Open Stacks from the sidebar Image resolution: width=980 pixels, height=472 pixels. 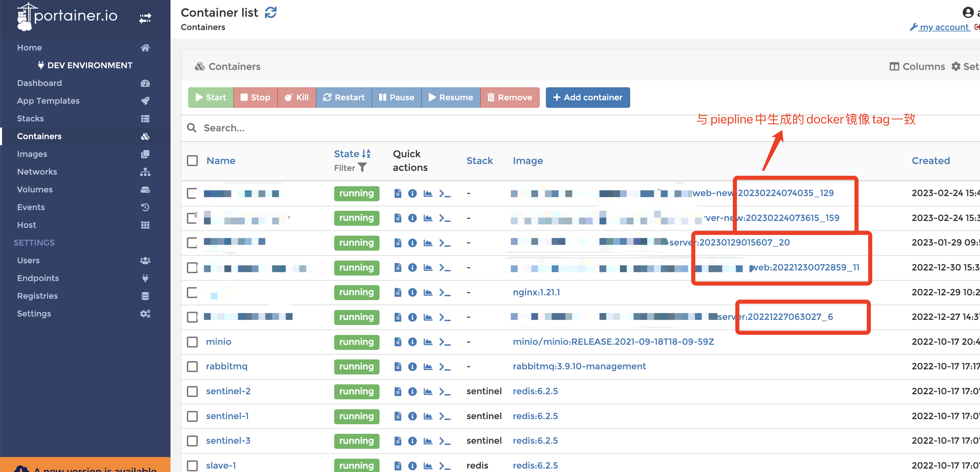(30, 118)
